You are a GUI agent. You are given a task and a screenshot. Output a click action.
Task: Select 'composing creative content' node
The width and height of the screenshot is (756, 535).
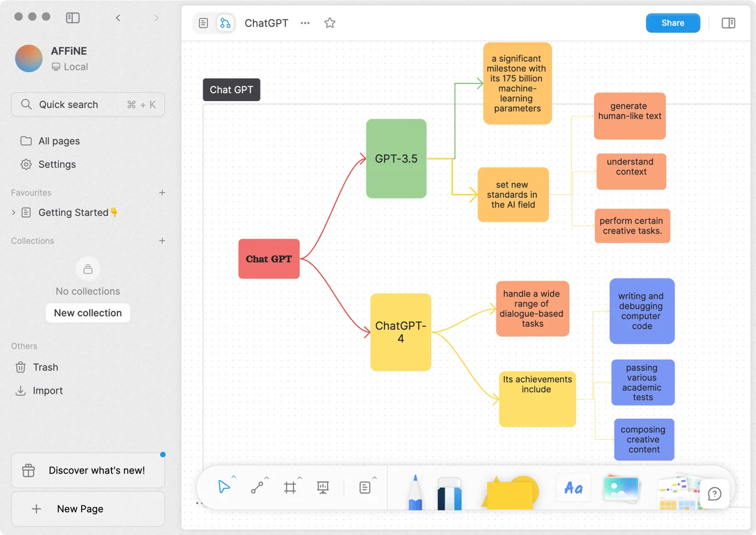click(644, 440)
